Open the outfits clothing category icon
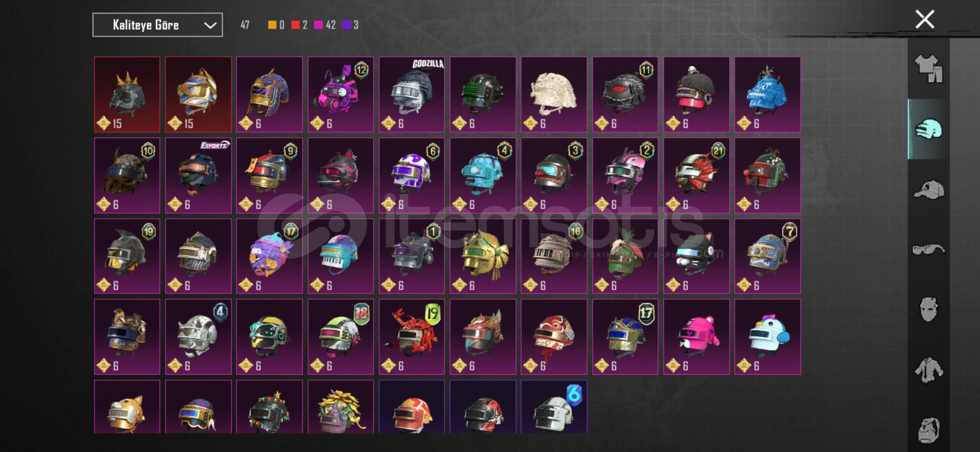The image size is (980, 452). (928, 69)
